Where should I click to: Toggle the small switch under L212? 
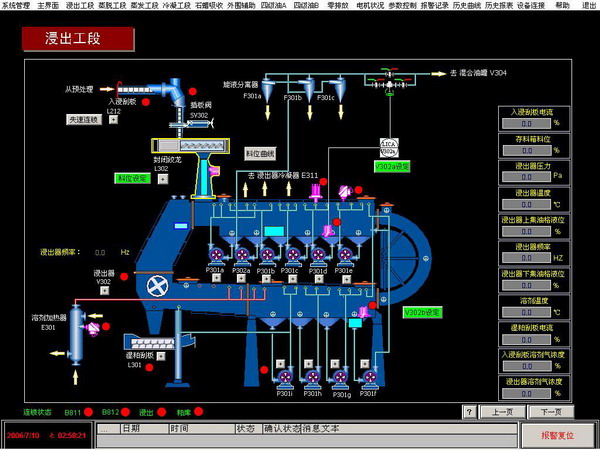pyautogui.click(x=113, y=120)
